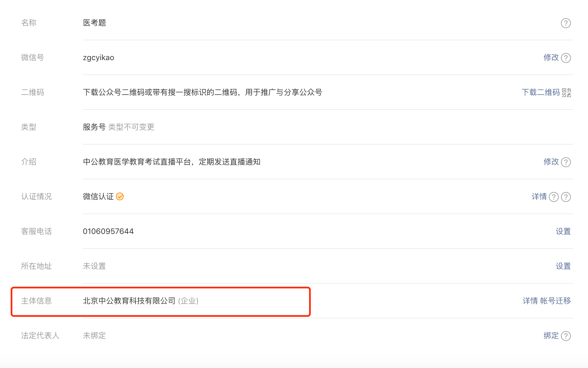Viewport: 588px width, 368px height.
Task: Click help icon in the 介绍 row
Action: click(566, 162)
